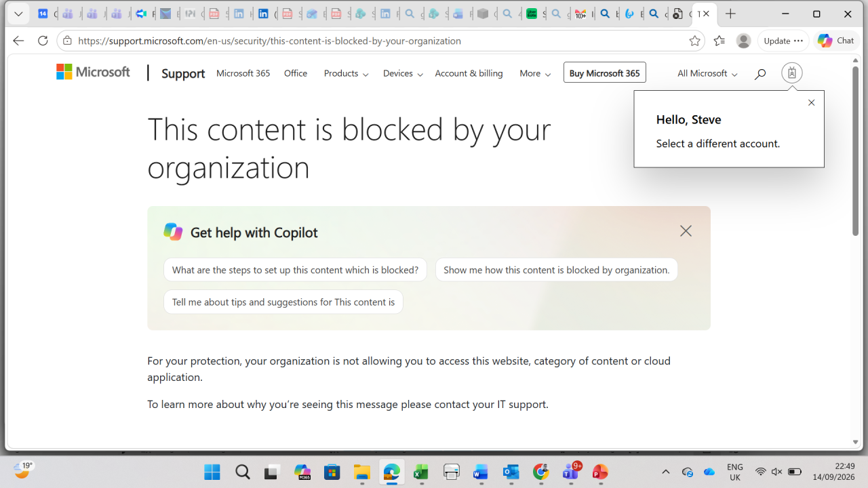
Task: Open Microsoft Teams from the taskbar
Action: click(570, 472)
